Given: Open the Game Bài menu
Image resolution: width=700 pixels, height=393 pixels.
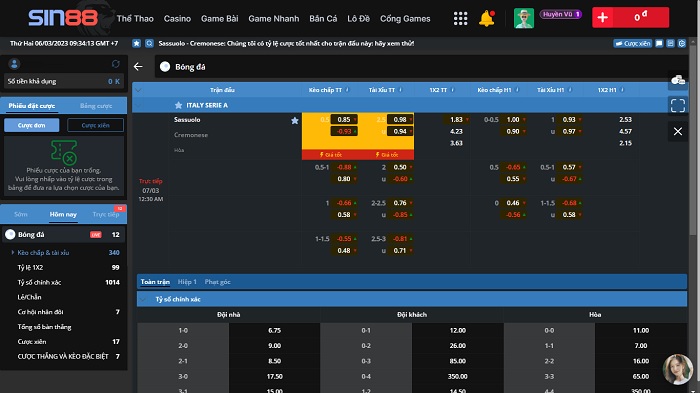Looking at the screenshot, I should tap(219, 19).
